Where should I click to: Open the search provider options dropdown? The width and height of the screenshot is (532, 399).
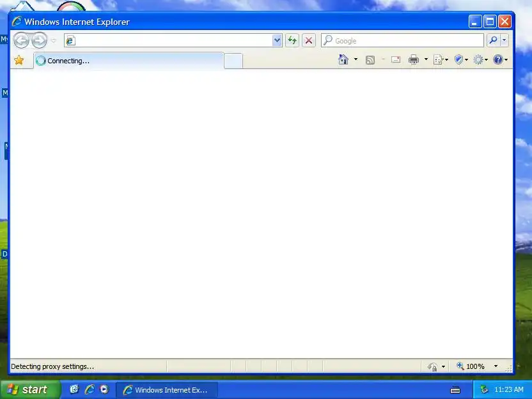504,40
